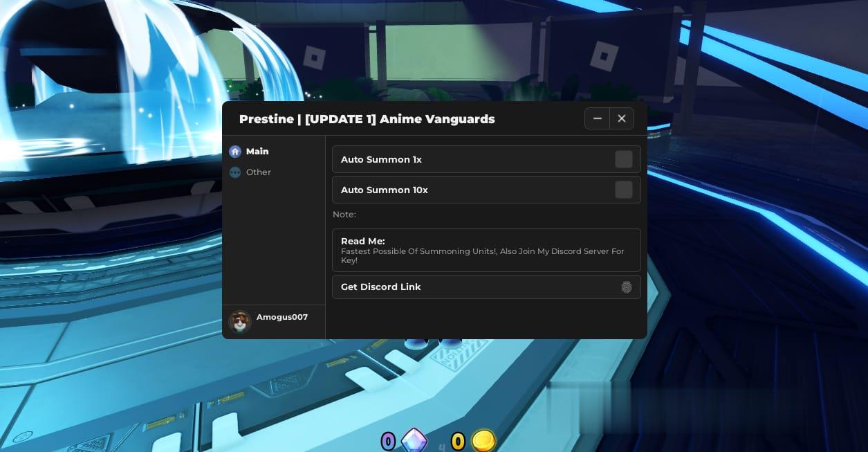
Task: Open the Other tab
Action: point(258,172)
